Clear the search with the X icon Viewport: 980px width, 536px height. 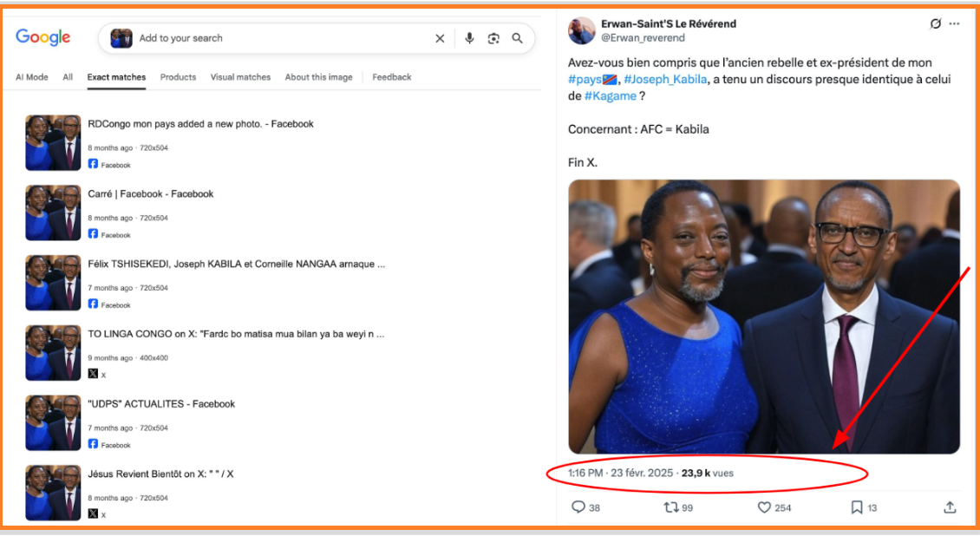click(x=440, y=38)
